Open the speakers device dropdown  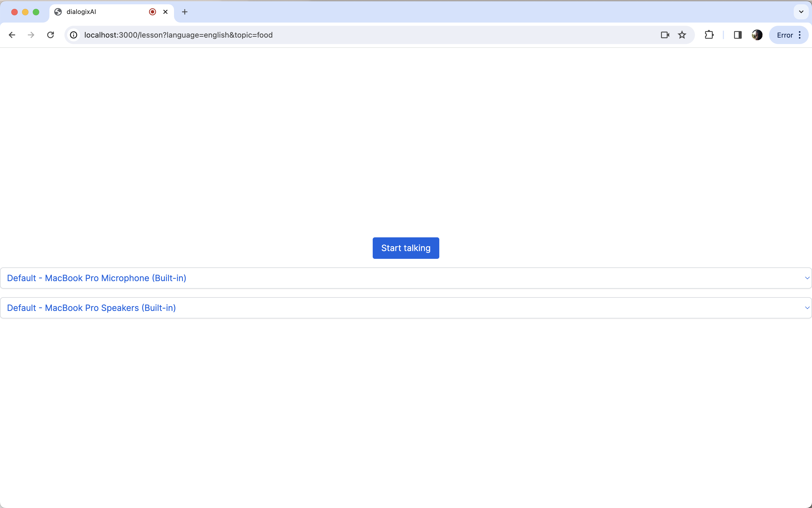click(405, 308)
